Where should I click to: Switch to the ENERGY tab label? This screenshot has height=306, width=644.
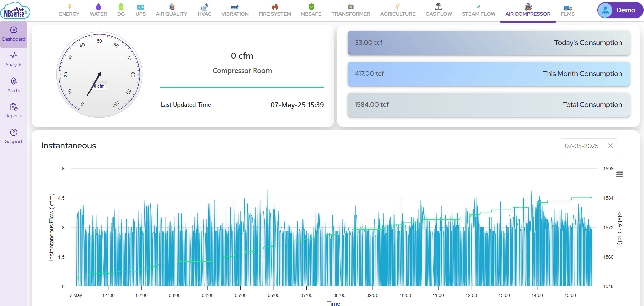69,14
